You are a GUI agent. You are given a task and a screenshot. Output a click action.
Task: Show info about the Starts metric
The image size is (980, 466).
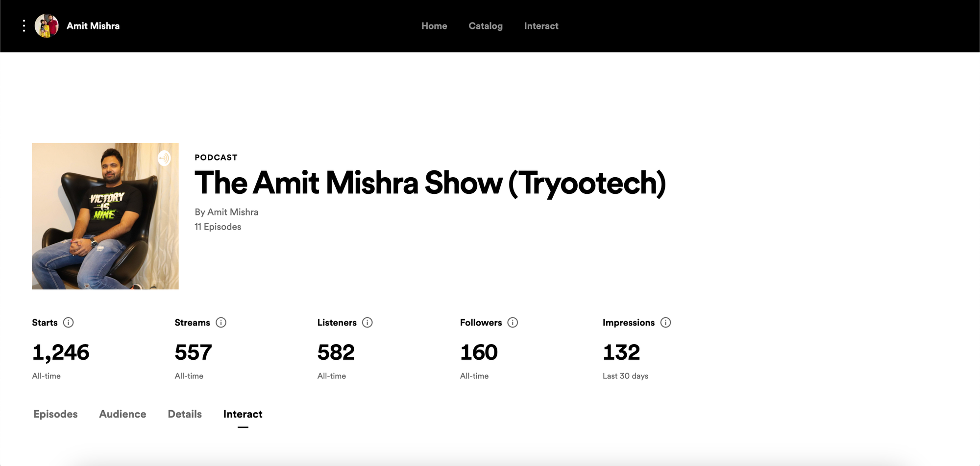tap(69, 323)
